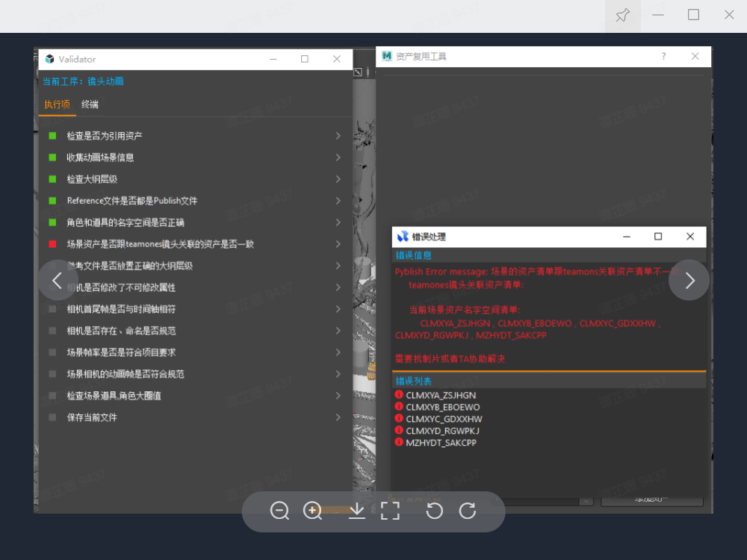
Task: Click the 错误处理 window logo icon
Action: point(403,237)
